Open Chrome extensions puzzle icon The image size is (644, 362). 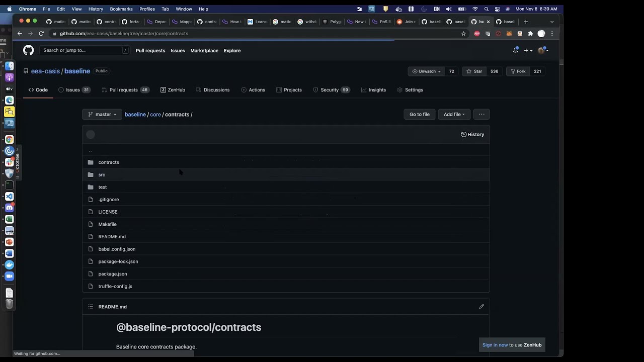530,34
